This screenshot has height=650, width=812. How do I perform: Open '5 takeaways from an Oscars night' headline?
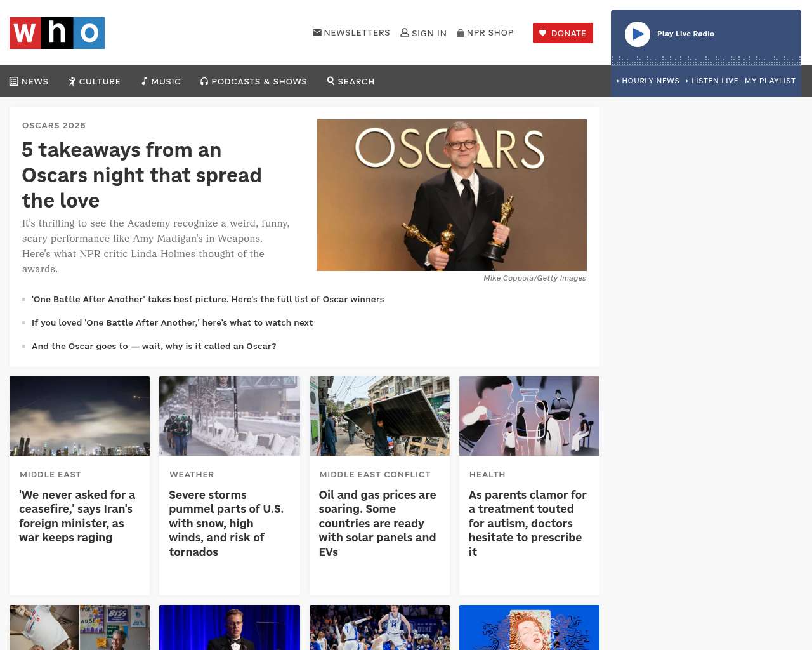point(141,175)
